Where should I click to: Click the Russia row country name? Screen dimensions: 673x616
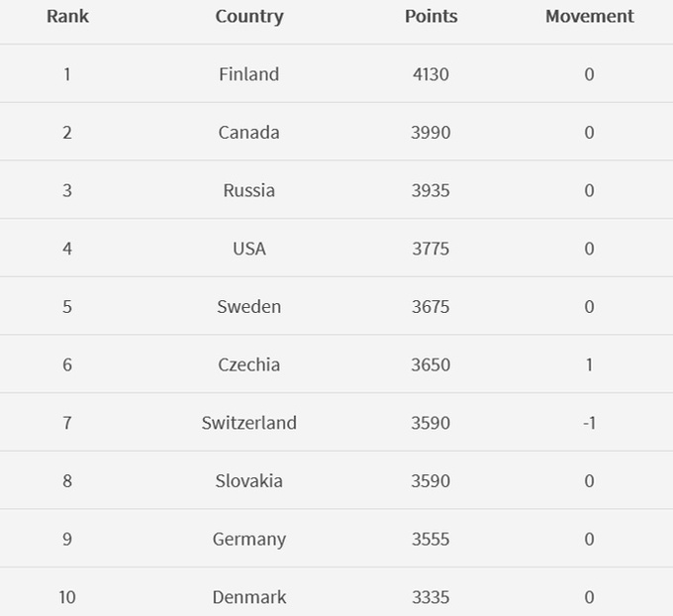249,190
